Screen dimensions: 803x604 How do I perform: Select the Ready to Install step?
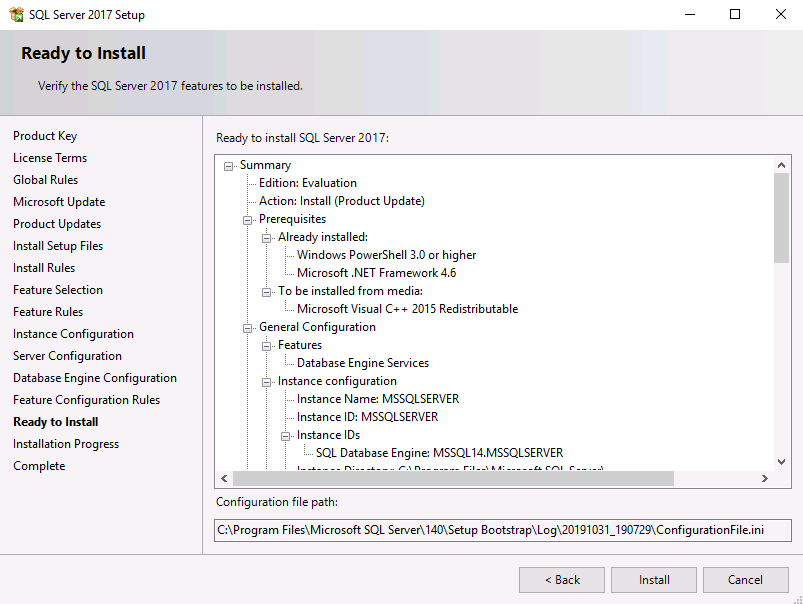coord(56,422)
